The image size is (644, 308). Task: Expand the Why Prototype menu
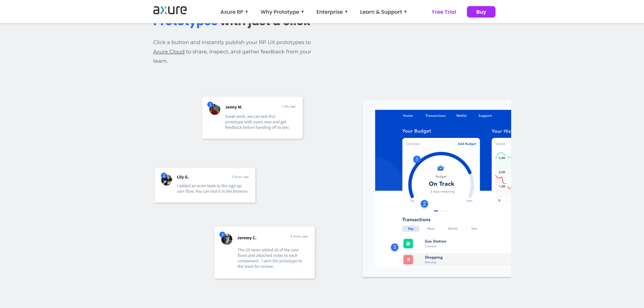[x=282, y=11]
